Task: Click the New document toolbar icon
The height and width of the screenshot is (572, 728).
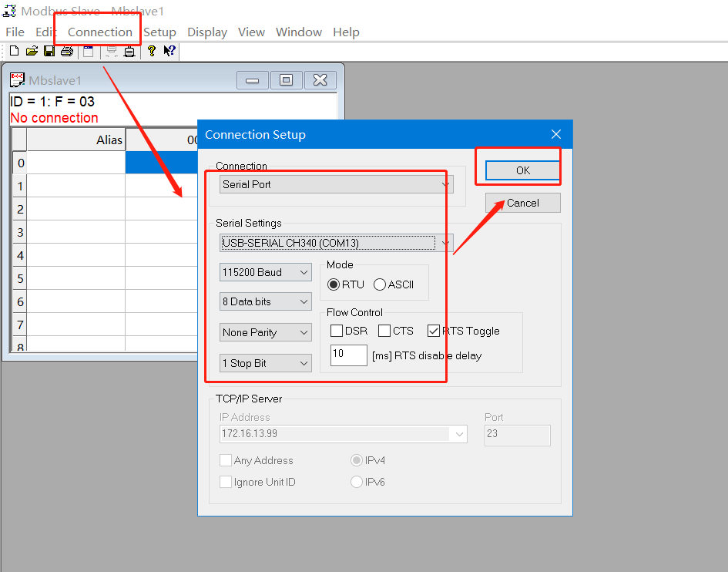Action: [14, 52]
